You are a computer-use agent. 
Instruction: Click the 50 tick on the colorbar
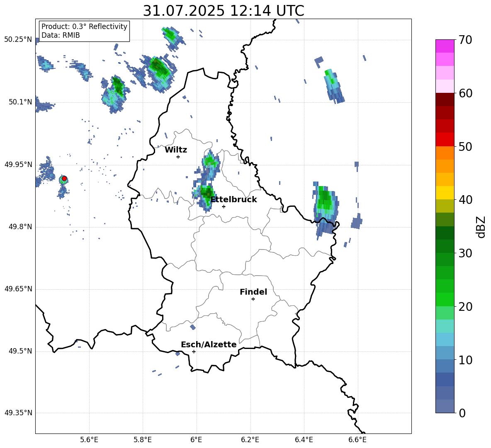[465, 146]
